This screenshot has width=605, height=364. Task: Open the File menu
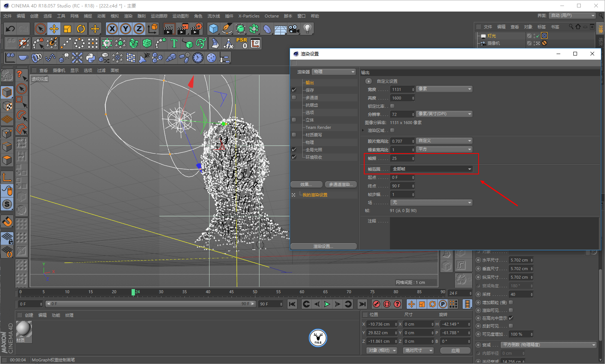click(x=7, y=16)
